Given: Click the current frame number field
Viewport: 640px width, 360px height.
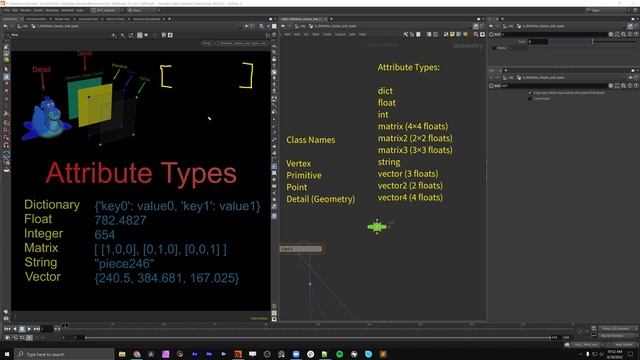Looking at the screenshot, I should tap(47, 329).
